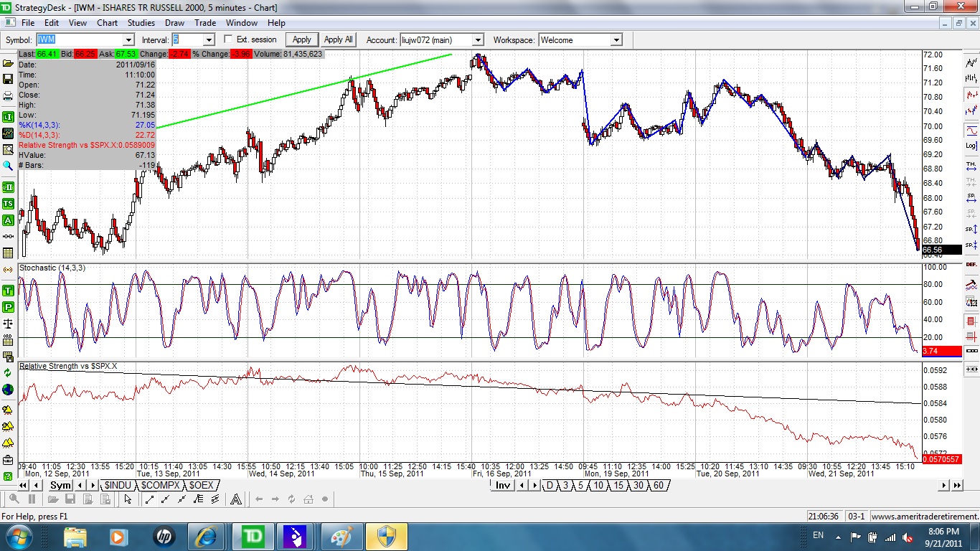Click the Stochastic (14,3,3) study label

(52, 268)
